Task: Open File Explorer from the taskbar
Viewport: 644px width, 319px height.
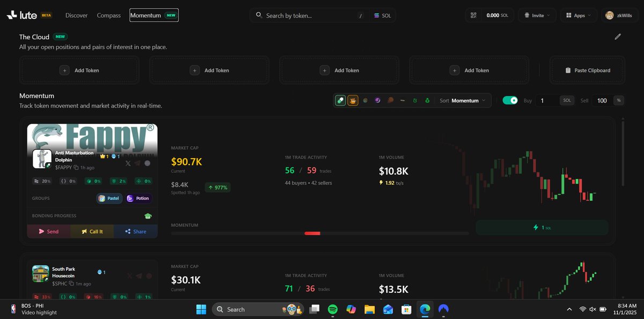Action: [369, 309]
